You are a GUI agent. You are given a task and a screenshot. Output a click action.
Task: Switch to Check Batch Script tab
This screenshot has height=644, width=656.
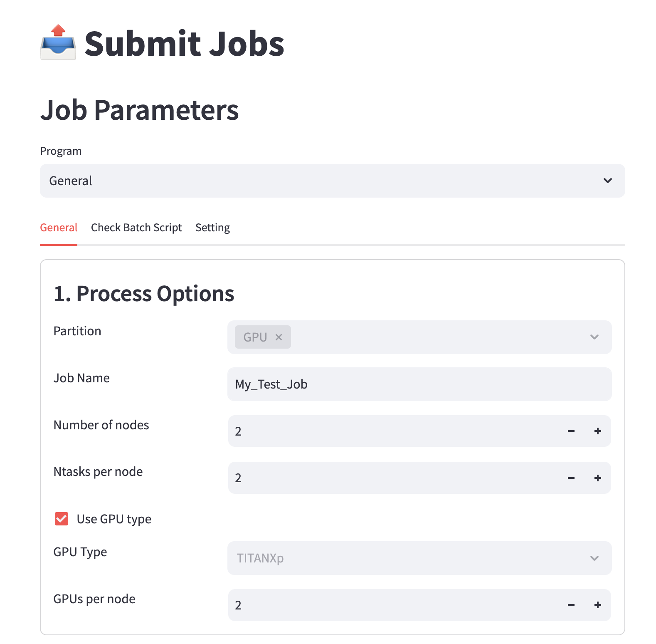pos(136,228)
